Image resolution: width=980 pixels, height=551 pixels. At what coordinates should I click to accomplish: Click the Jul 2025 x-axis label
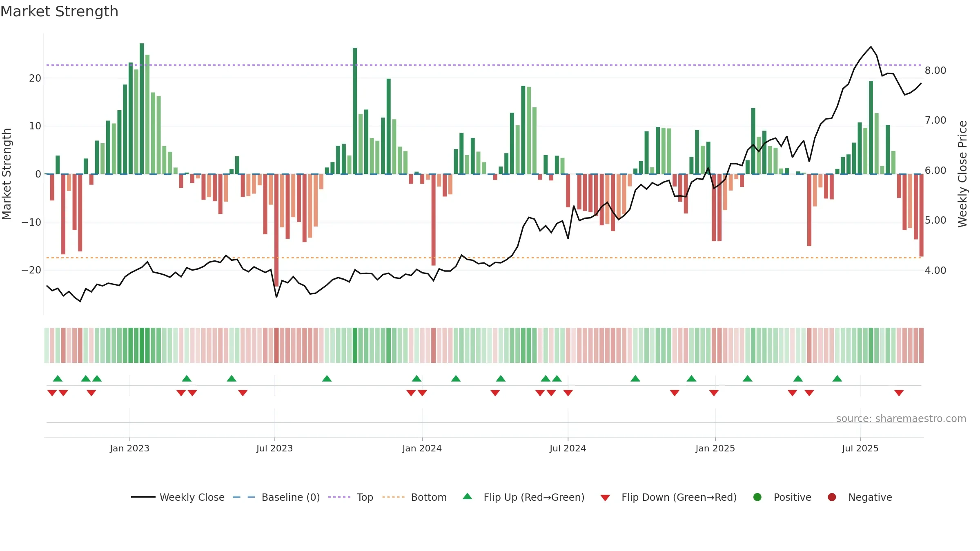[x=860, y=448]
